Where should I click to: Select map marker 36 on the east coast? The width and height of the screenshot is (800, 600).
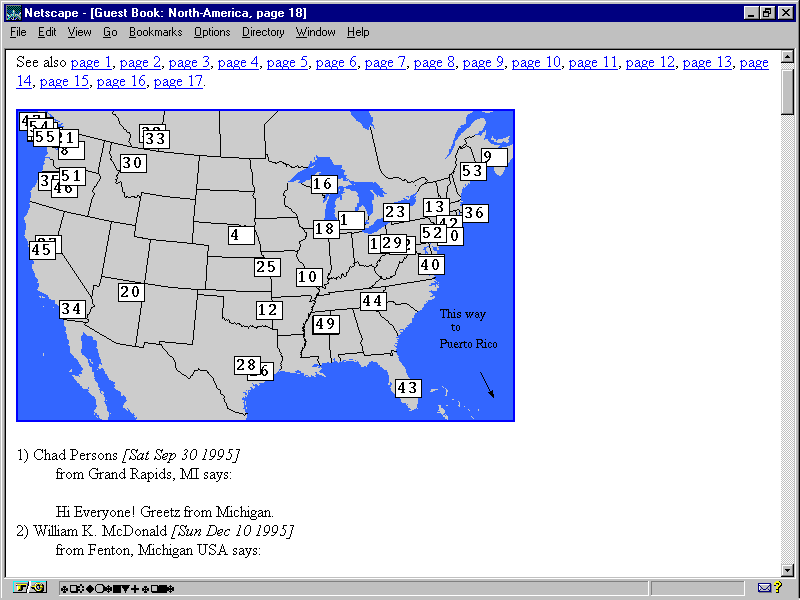point(474,213)
